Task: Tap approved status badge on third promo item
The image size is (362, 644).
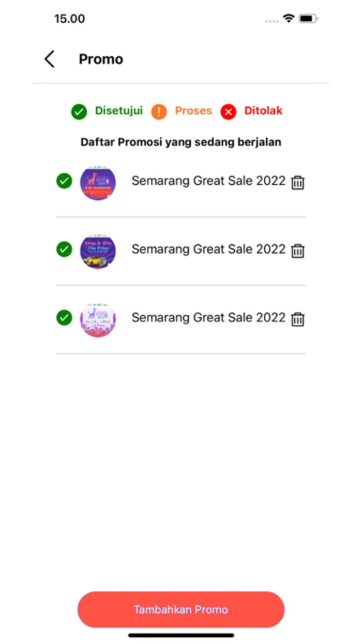Action: [64, 318]
